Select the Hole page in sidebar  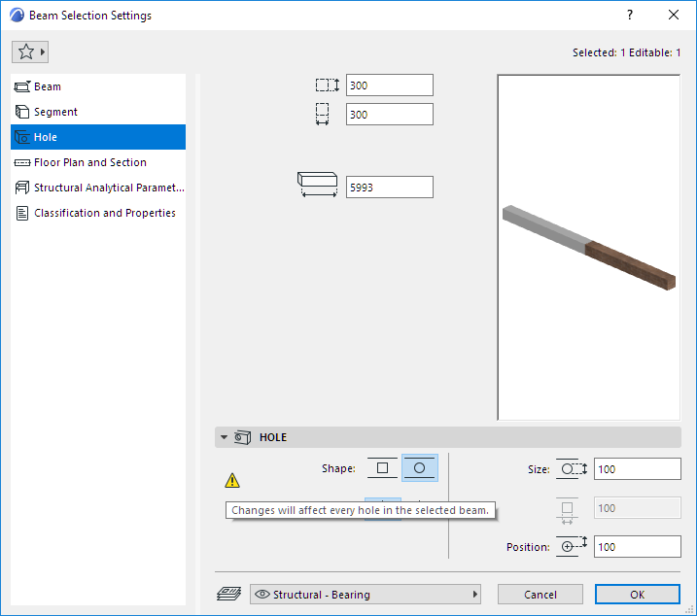pyautogui.click(x=98, y=137)
